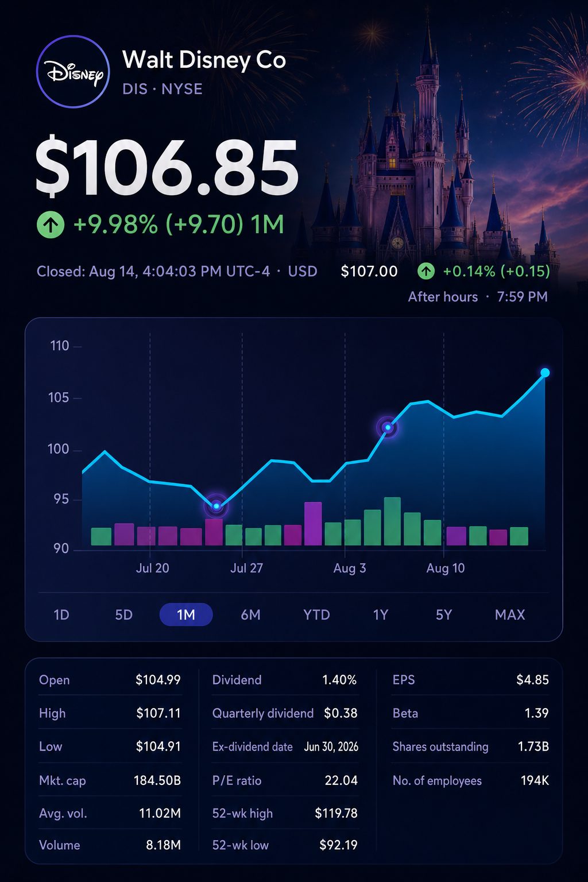588x882 pixels.
Task: Click the after-hours price $107.00
Action: click(x=369, y=271)
